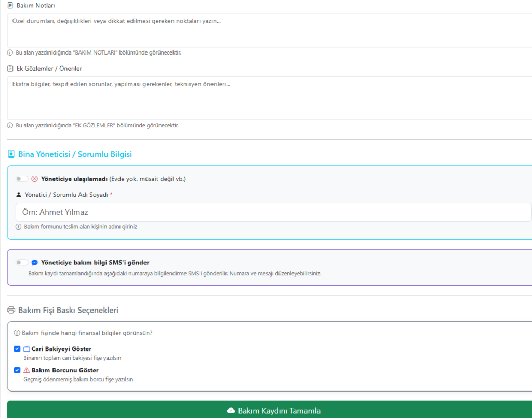Click the Cari Bakiyeyi Göster label
This screenshot has width=532, height=418.
(61, 349)
